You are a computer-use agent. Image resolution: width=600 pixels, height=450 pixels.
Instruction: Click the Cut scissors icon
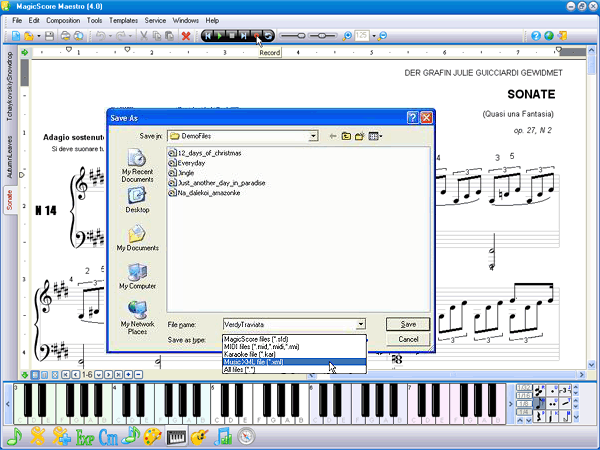point(144,36)
